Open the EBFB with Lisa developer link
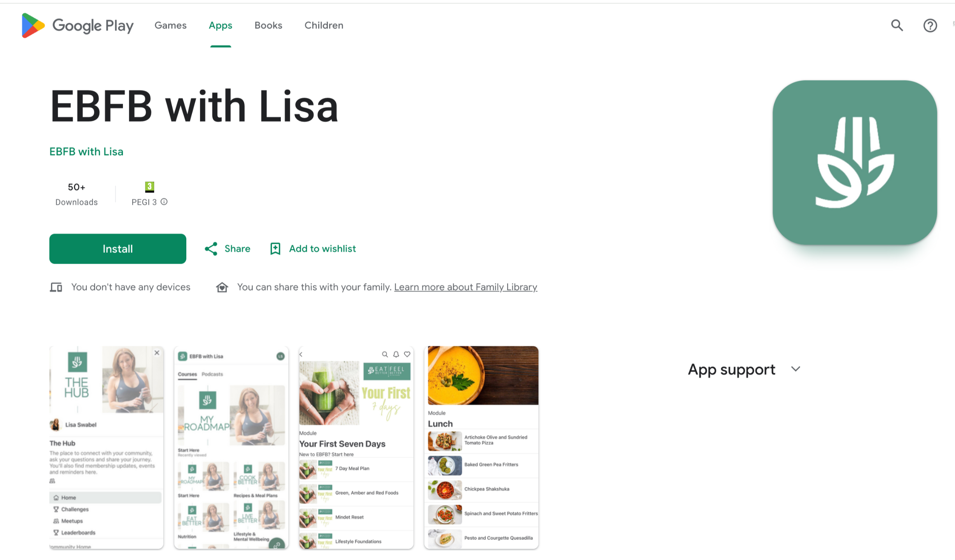 86,152
